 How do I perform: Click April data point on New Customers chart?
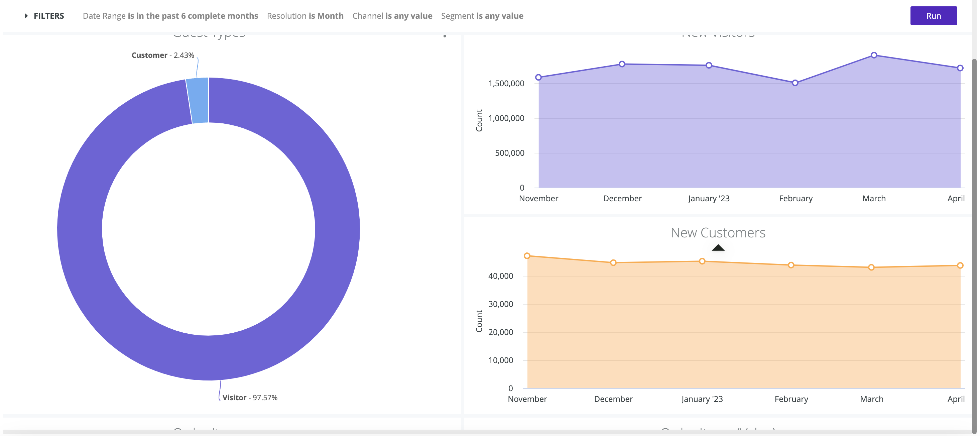(960, 265)
